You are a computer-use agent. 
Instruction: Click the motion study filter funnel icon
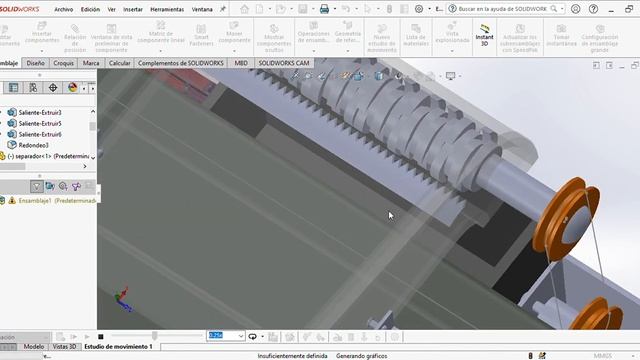(x=36, y=187)
